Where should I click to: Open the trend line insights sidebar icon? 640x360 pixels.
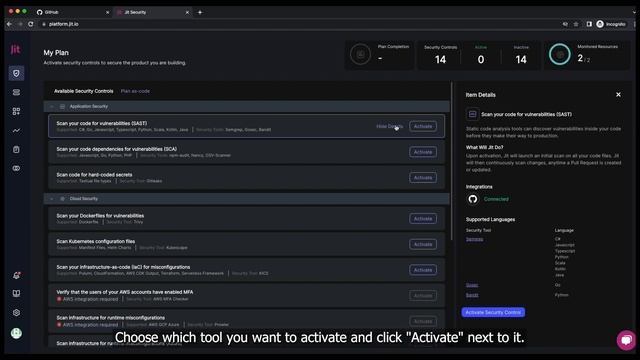click(x=16, y=131)
